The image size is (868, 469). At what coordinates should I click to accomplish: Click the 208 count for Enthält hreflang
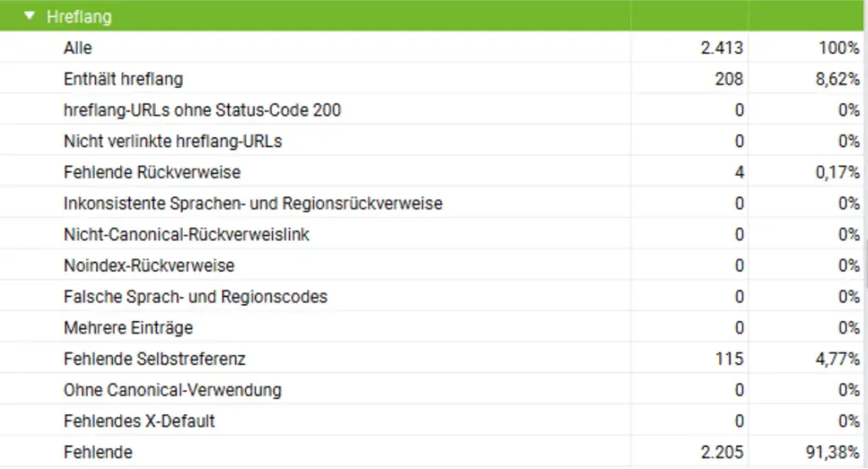(729, 80)
